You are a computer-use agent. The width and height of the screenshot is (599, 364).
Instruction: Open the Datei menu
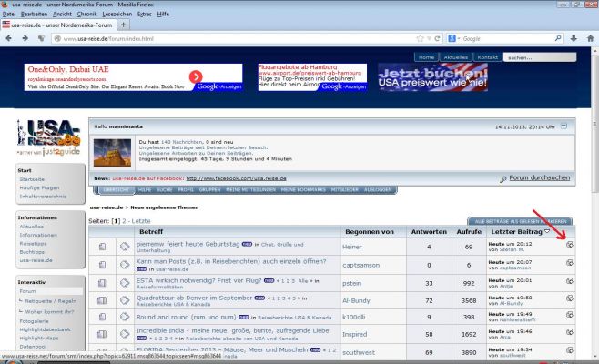pyautogui.click(x=9, y=15)
